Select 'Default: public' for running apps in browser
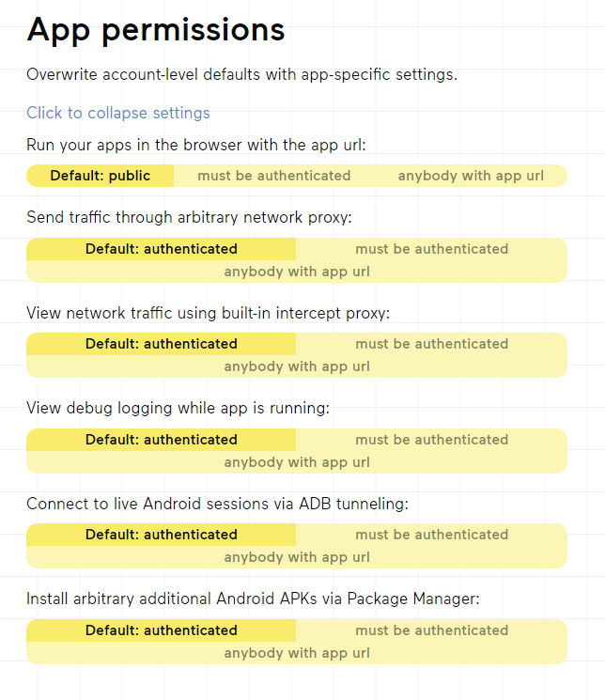Screen dimensions: 605x700 click(101, 176)
